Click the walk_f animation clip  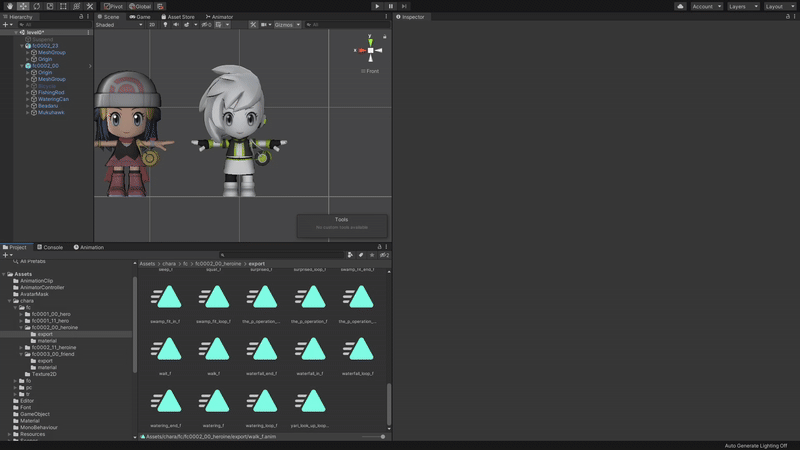pos(213,351)
